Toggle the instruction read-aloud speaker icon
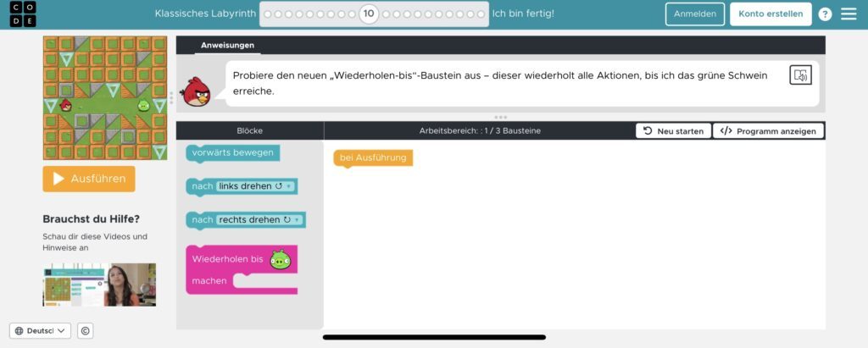868x348 pixels. click(800, 75)
